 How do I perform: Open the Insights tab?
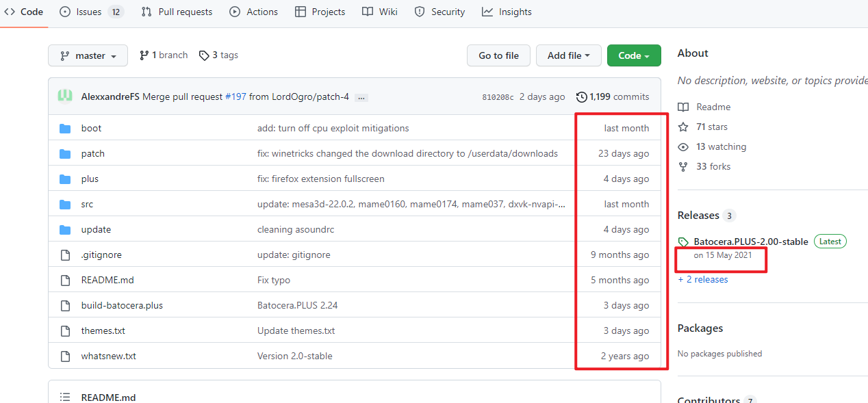pyautogui.click(x=507, y=12)
